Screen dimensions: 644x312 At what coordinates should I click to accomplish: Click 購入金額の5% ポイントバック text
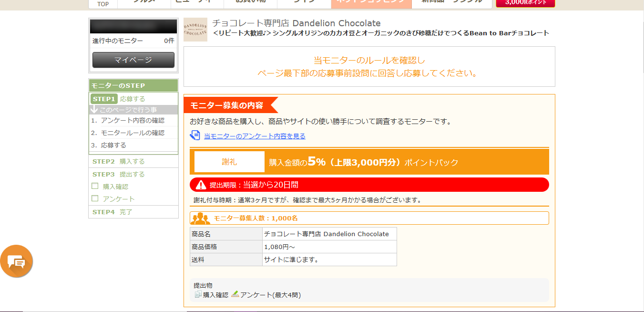tap(364, 162)
